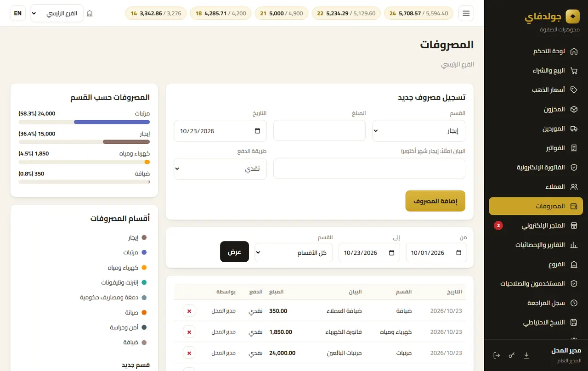Open the الفرع الرئيسي branch dropdown
588x371 pixels.
pyautogui.click(x=57, y=13)
